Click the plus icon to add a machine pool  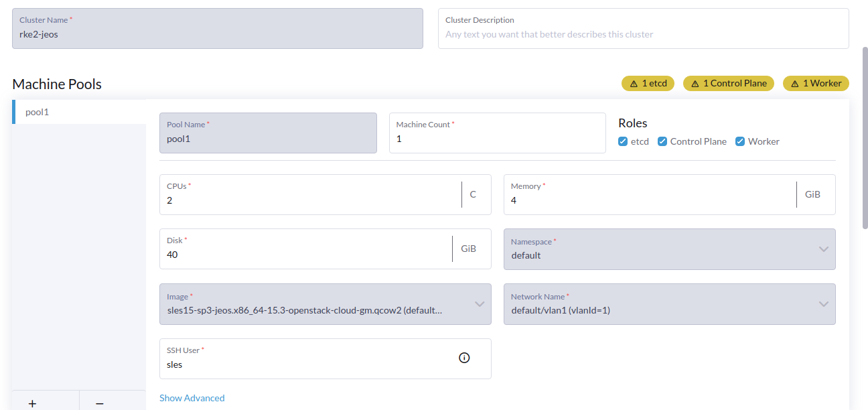pos(32,403)
